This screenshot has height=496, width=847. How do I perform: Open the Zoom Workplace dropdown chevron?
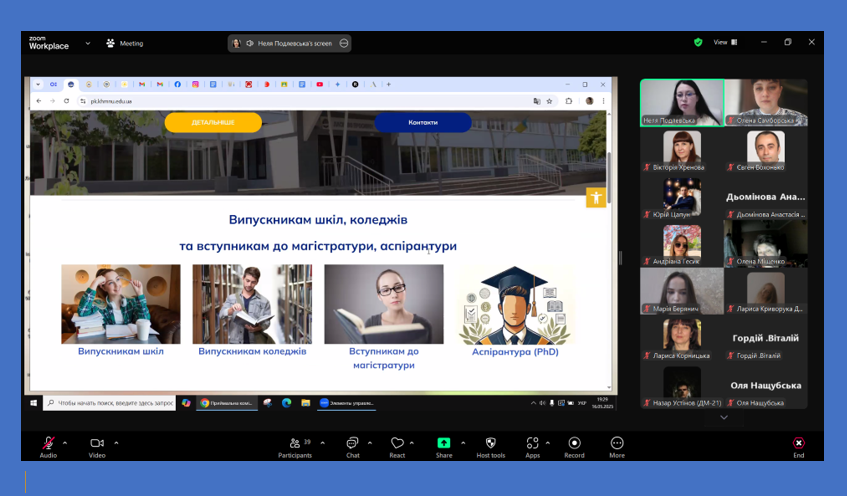pyautogui.click(x=88, y=43)
